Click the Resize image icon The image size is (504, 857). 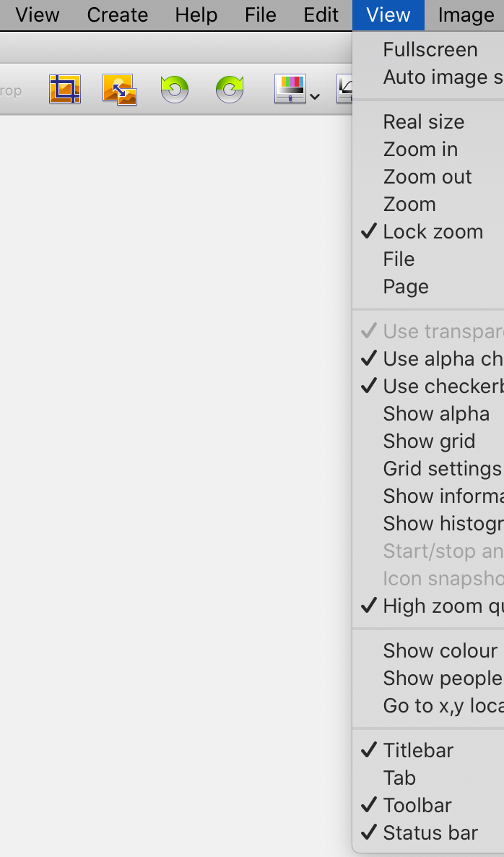[x=119, y=89]
